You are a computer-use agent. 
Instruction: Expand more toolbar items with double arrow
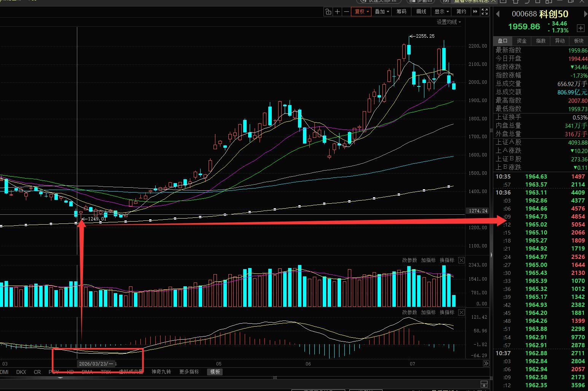point(475,12)
